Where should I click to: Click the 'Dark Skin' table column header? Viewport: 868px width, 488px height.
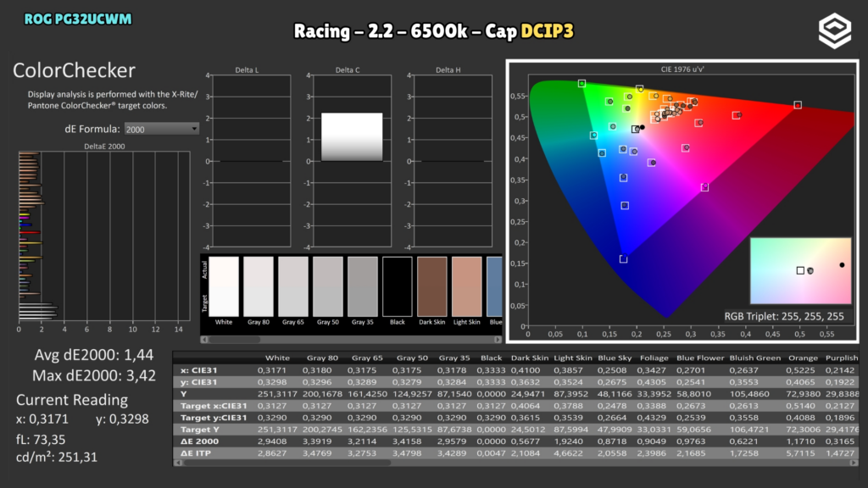[529, 358]
